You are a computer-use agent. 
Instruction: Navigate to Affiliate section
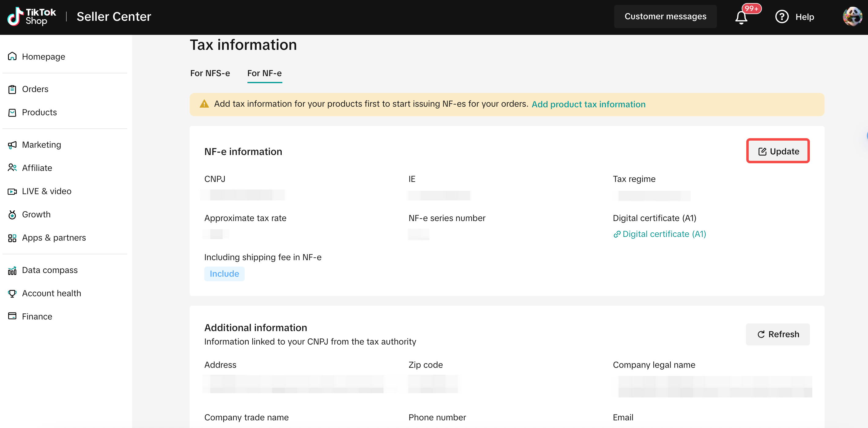click(x=37, y=168)
